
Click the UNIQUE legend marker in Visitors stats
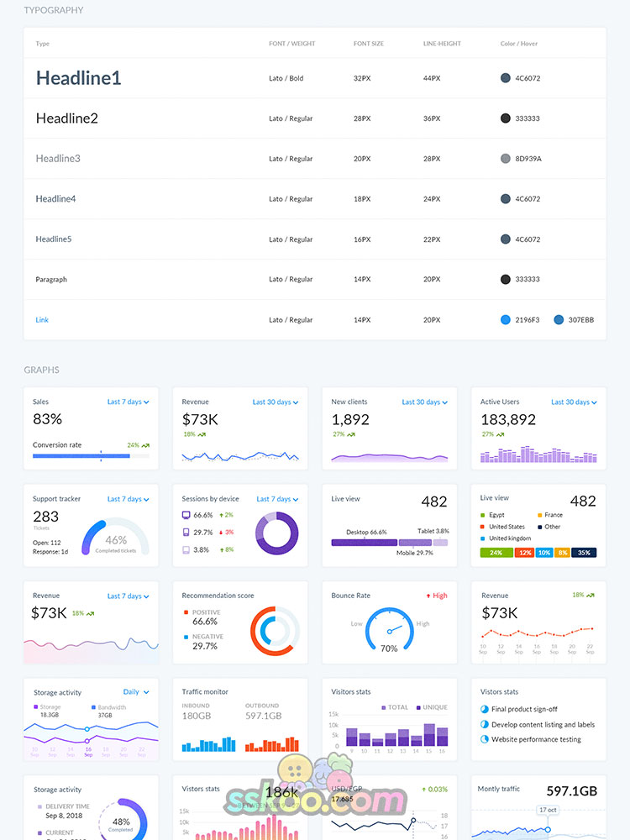click(418, 707)
